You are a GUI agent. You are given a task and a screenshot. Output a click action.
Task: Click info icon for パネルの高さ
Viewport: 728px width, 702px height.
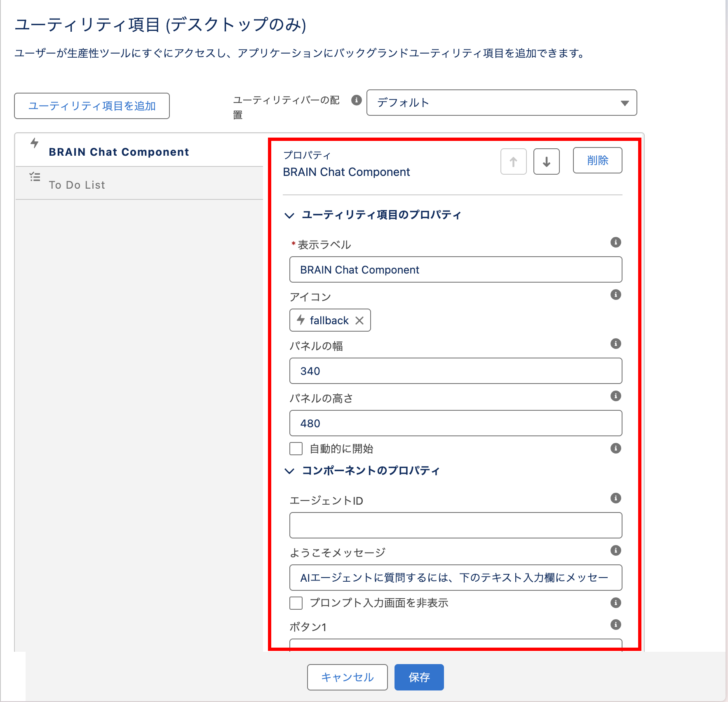(615, 396)
